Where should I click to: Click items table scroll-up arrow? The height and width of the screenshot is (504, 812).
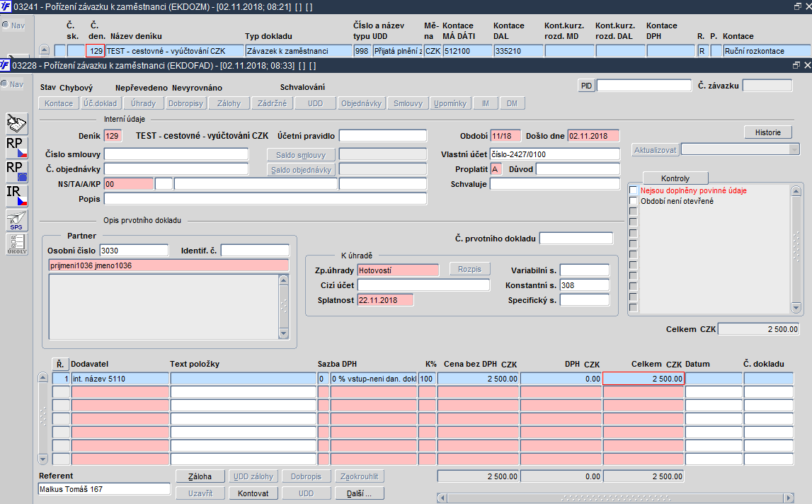(43, 378)
